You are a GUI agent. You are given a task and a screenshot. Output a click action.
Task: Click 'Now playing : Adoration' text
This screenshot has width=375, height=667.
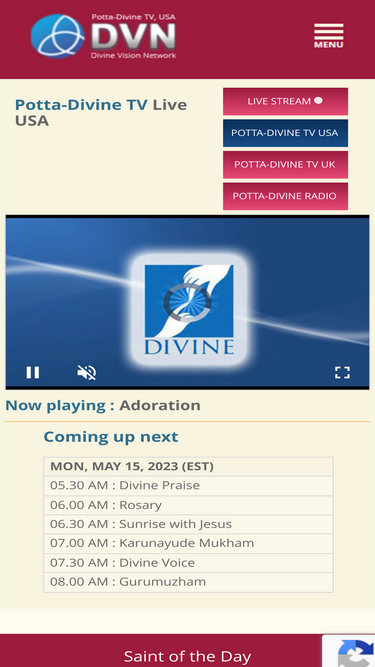coord(102,405)
